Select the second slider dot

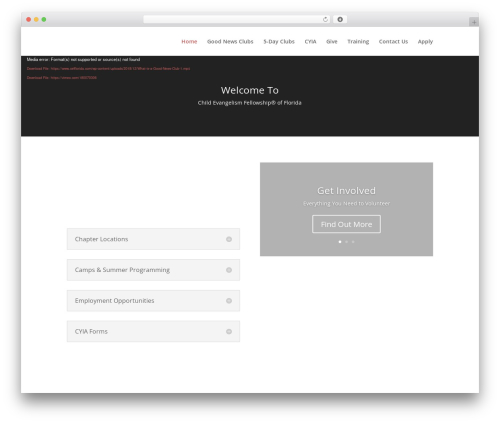pos(346,242)
